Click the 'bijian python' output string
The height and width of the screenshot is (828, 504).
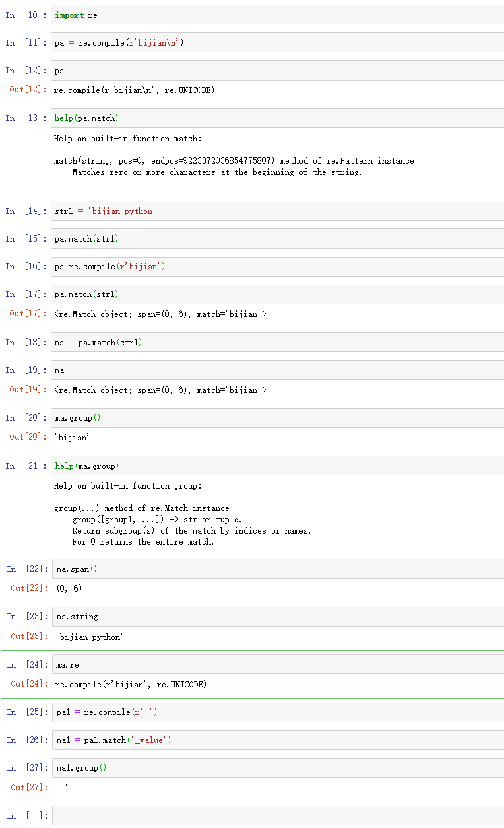[x=89, y=636]
